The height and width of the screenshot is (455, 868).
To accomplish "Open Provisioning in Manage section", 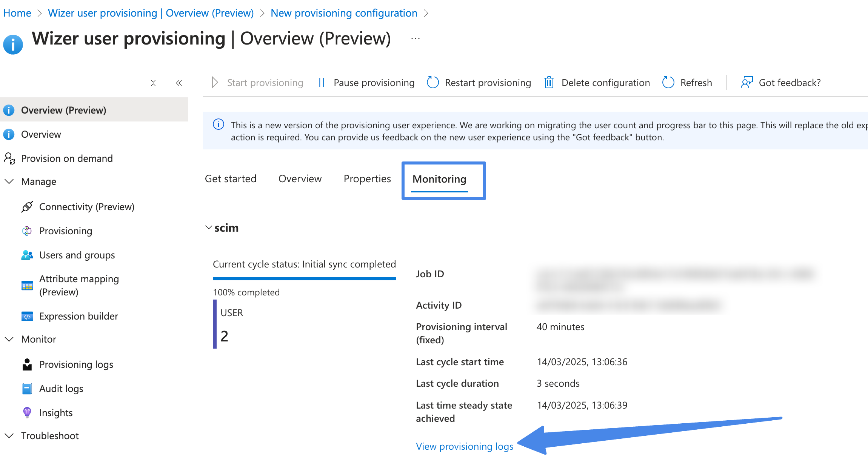I will click(x=66, y=231).
